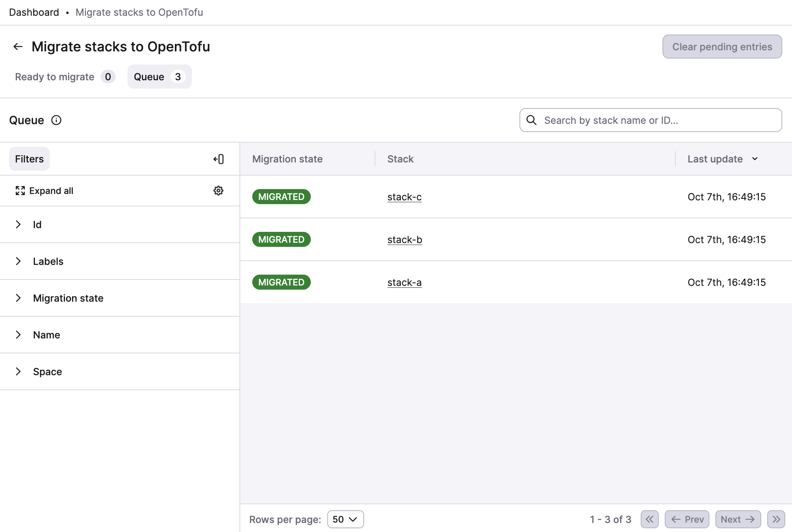Click Expand all filters
This screenshot has width=792, height=532.
coord(44,191)
